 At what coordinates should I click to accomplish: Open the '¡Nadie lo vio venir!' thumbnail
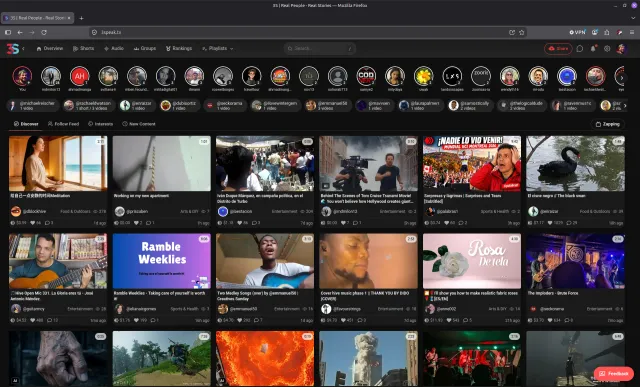[x=472, y=163]
